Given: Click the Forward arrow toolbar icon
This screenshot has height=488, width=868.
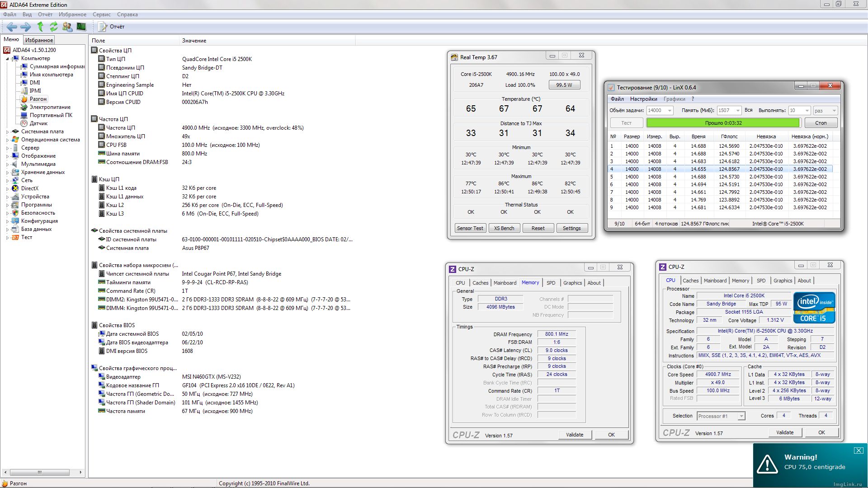Looking at the screenshot, I should click(x=26, y=27).
